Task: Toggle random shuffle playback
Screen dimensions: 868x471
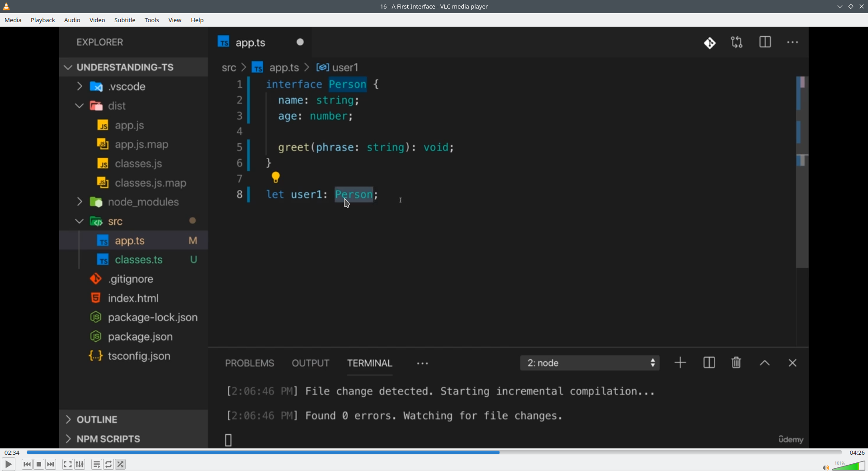Action: 121,464
